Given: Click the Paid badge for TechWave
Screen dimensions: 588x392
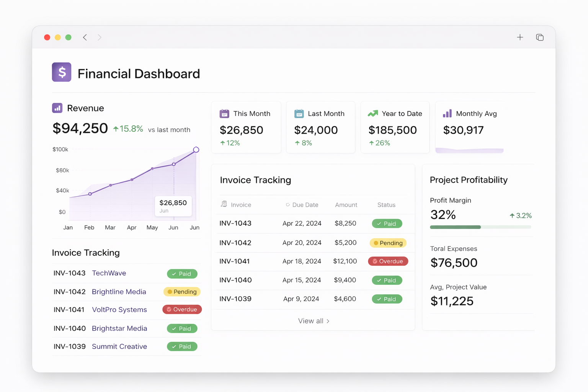Looking at the screenshot, I should tap(182, 274).
